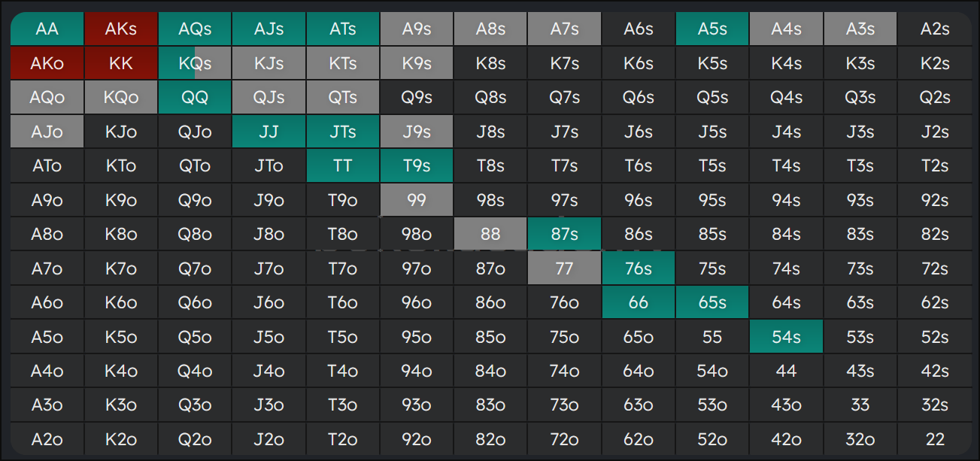Click the split-colored KQs cell

195,64
